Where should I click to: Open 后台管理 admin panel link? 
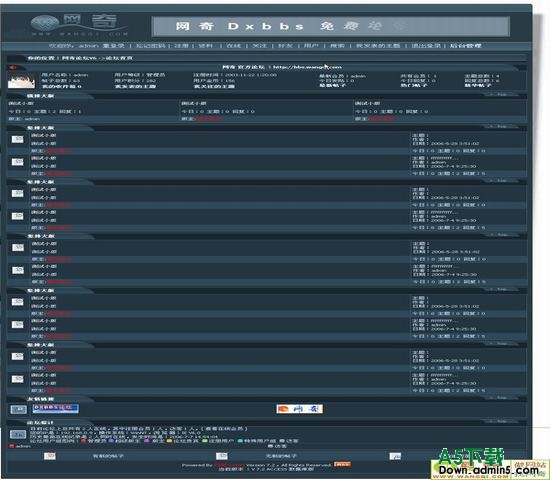(x=466, y=46)
